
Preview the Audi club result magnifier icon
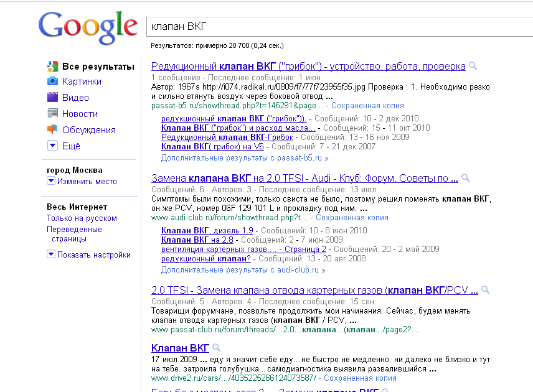click(465, 178)
